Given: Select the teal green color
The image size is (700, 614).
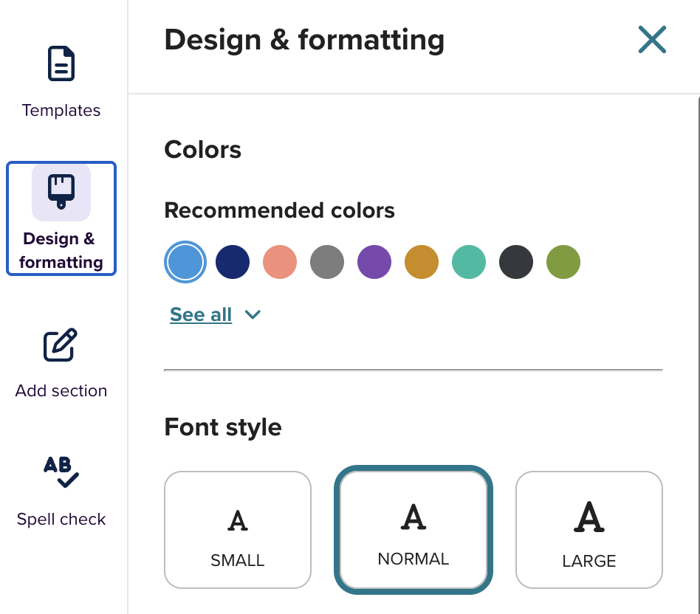Looking at the screenshot, I should pos(469,262).
